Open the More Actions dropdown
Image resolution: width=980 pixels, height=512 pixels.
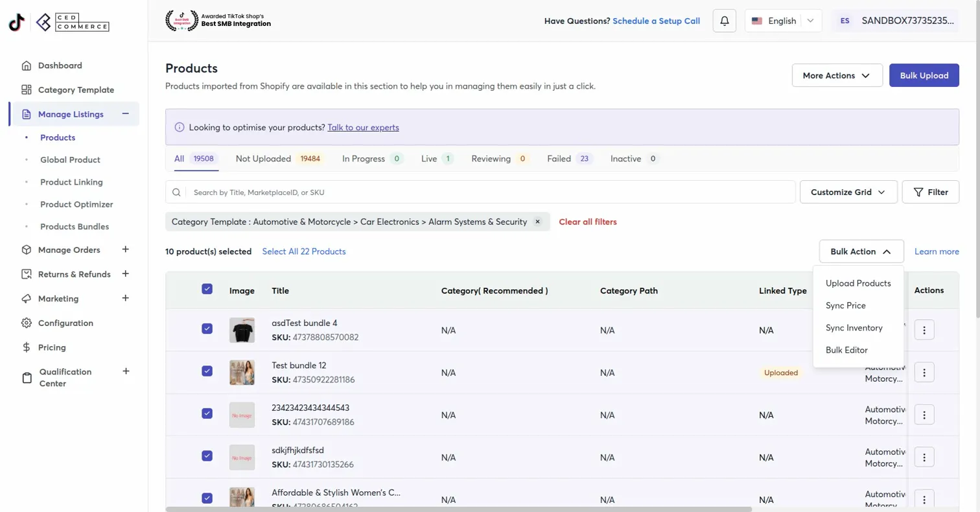tap(837, 75)
